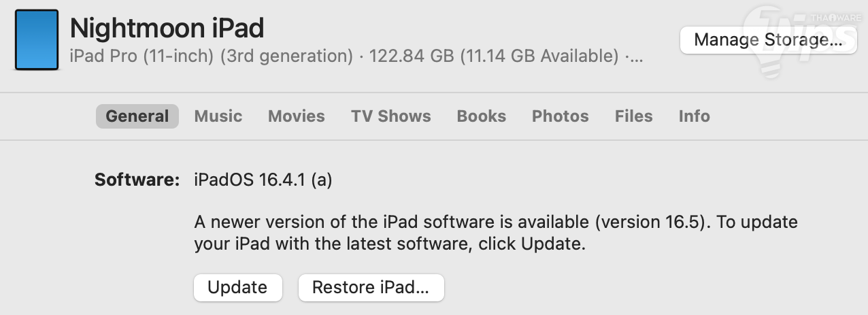Open the Movies tab
Image resolution: width=868 pixels, height=315 pixels.
(296, 116)
